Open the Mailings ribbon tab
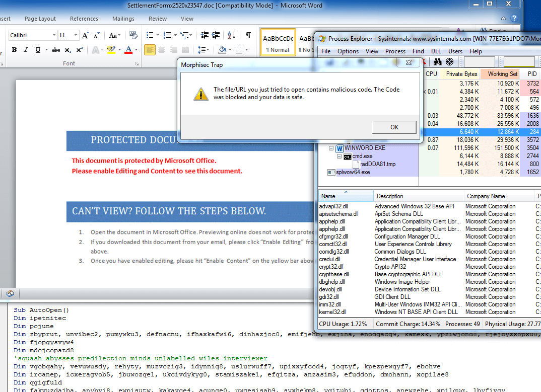The image size is (541, 392). coord(123,19)
